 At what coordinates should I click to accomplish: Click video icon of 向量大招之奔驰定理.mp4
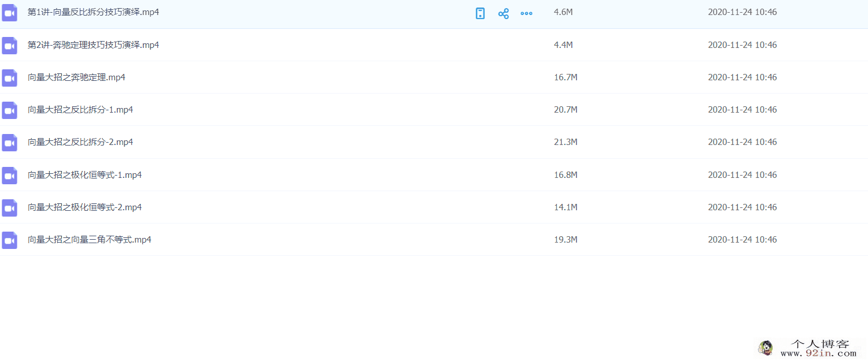pos(10,77)
